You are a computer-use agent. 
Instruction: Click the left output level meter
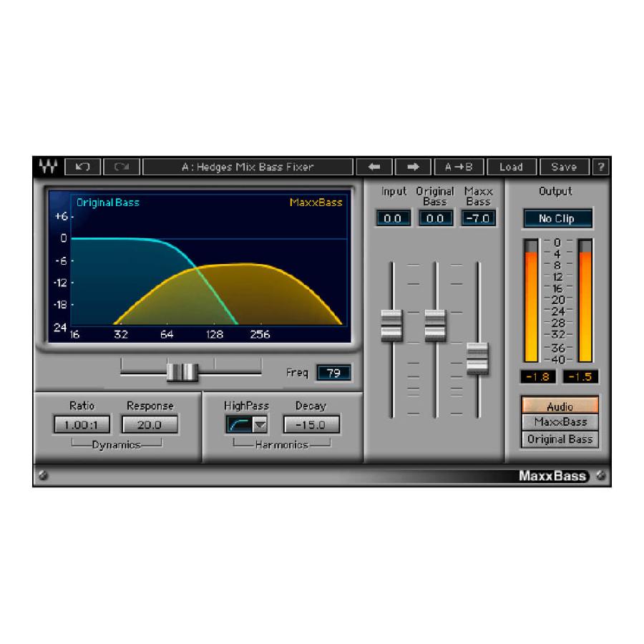[x=531, y=301]
